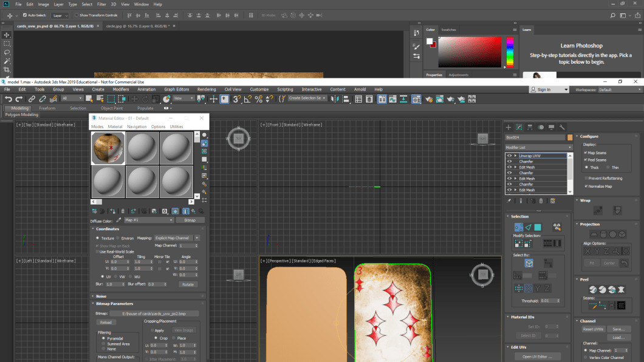The width and height of the screenshot is (644, 362).
Task: Open the Modifiers menu in 3ds Max
Action: pyautogui.click(x=120, y=89)
